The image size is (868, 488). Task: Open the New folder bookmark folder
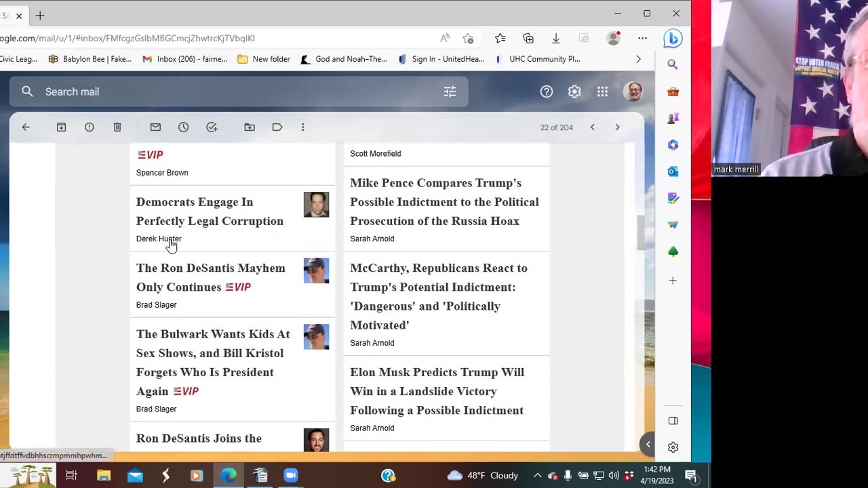264,59
